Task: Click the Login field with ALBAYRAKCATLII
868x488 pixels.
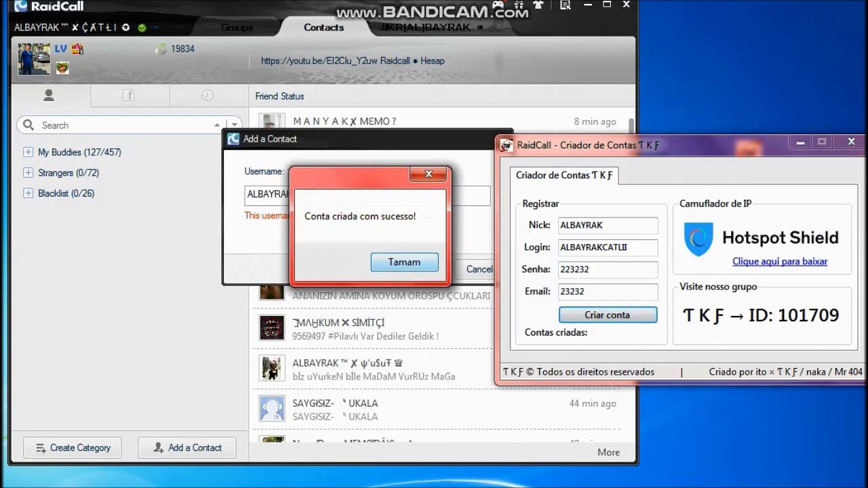Action: coord(608,247)
